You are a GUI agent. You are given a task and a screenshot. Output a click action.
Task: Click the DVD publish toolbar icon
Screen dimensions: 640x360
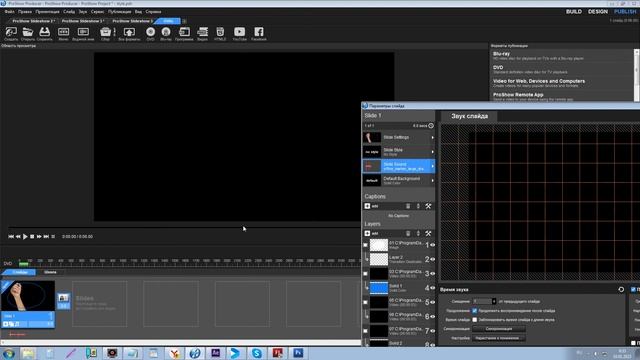(x=151, y=32)
